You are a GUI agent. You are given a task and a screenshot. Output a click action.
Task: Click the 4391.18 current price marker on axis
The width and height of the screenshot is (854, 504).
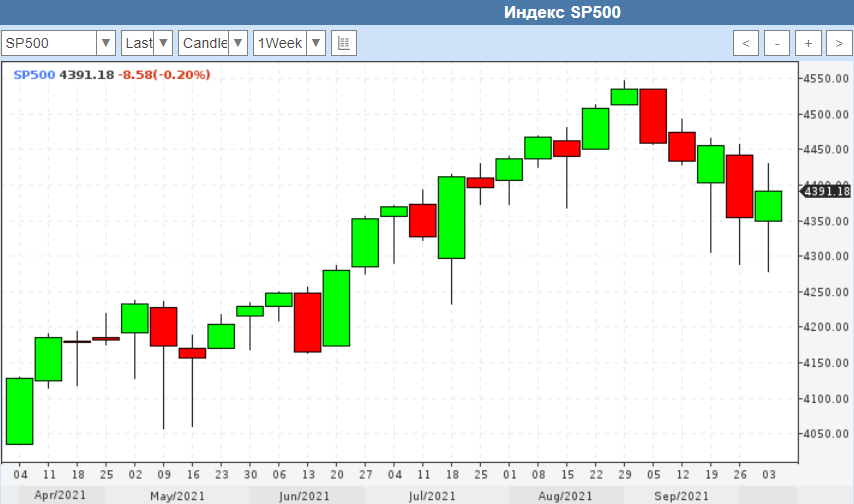coord(826,191)
